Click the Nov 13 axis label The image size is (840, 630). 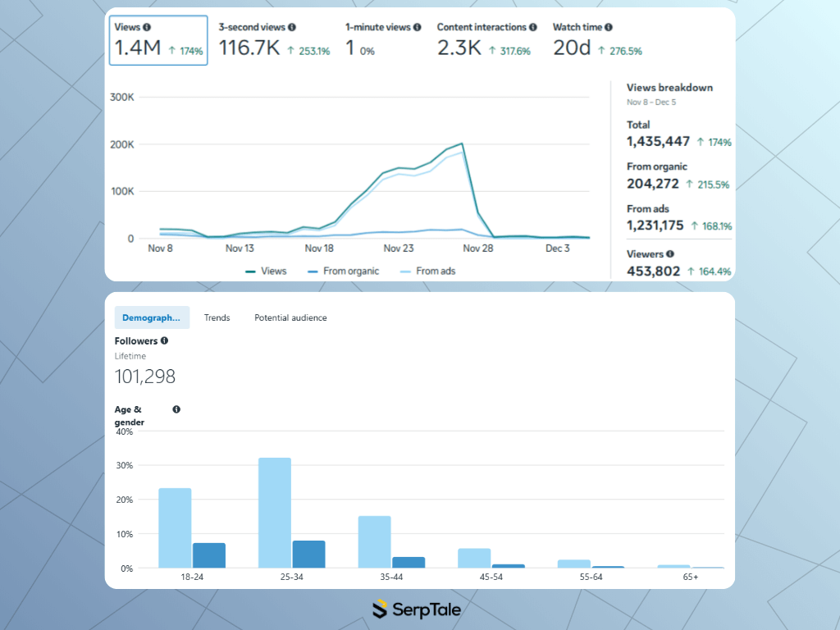point(240,249)
